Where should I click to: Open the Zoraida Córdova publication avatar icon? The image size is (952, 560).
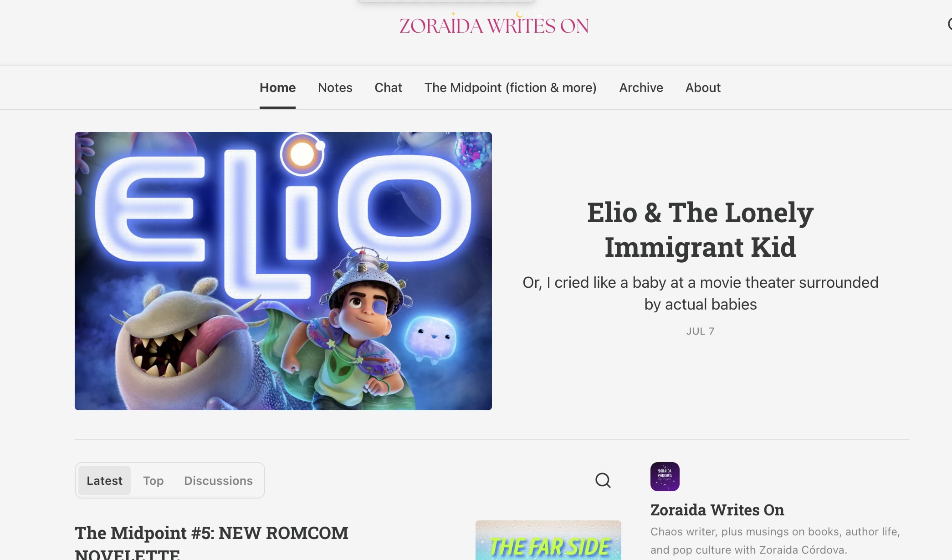click(665, 477)
